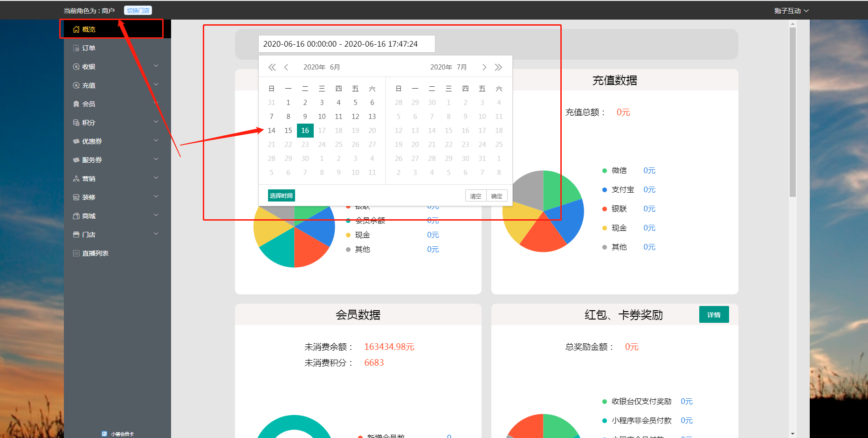Click the 直播列表 live list icon
Screen dimensions: 868x438
76,253
